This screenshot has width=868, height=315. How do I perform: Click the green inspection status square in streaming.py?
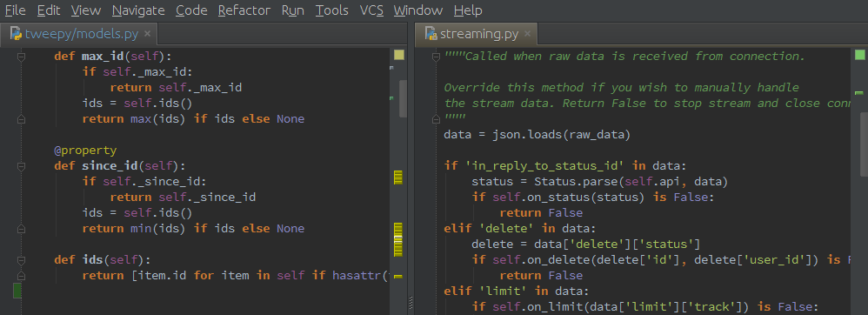859,54
